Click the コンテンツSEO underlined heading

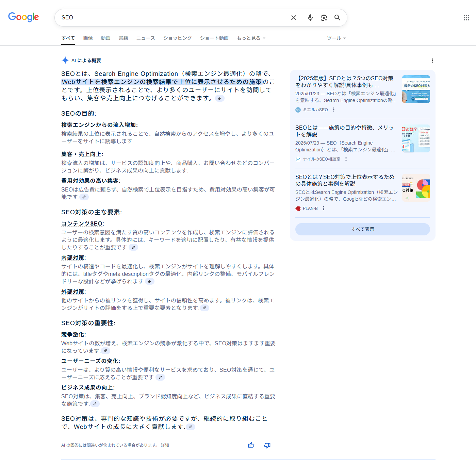pyautogui.click(x=82, y=223)
